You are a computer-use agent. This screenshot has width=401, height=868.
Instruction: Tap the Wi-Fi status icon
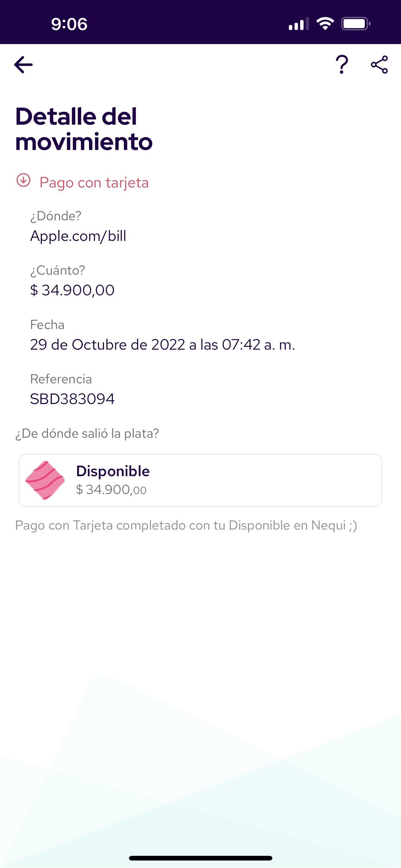[325, 23]
